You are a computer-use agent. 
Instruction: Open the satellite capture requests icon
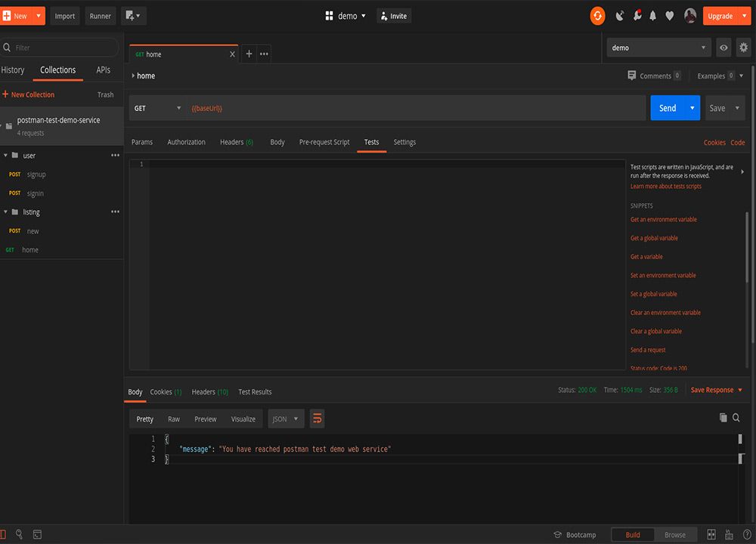[620, 16]
